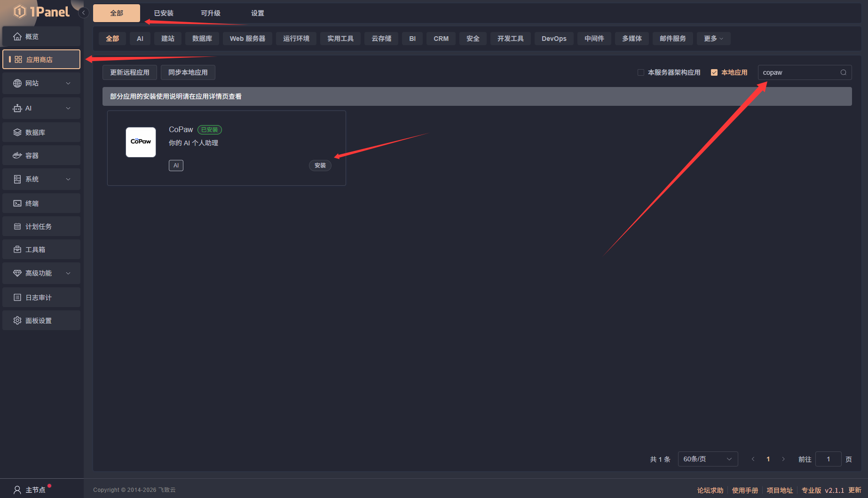Collapse the sidebar with arrow icon
The height and width of the screenshot is (498, 868).
point(84,13)
